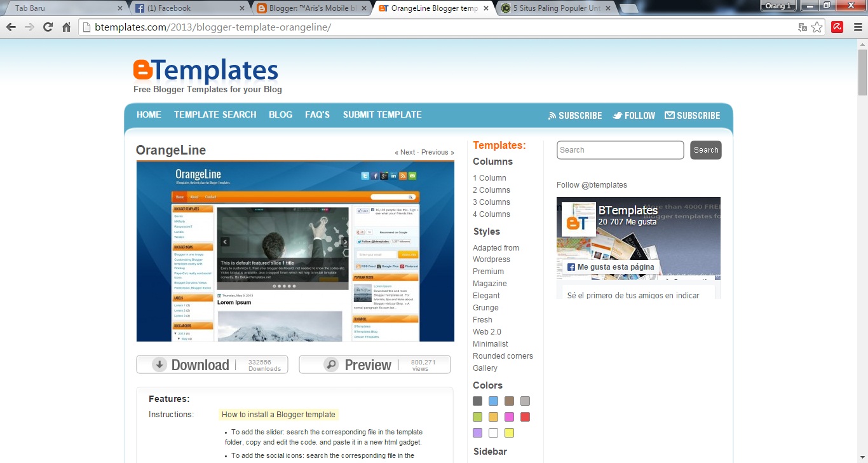Screen dimensions: 868x463
Task: Click the Me gusta esta página button
Action: [611, 267]
